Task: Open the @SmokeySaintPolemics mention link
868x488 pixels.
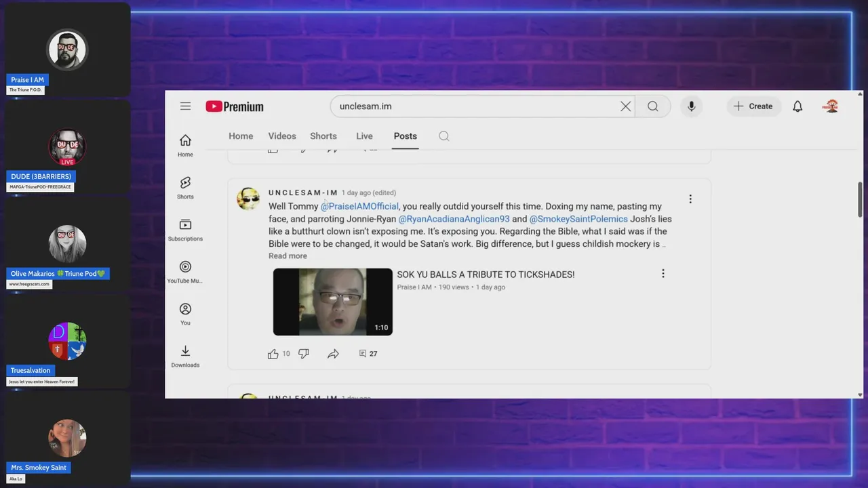Action: coord(578,219)
